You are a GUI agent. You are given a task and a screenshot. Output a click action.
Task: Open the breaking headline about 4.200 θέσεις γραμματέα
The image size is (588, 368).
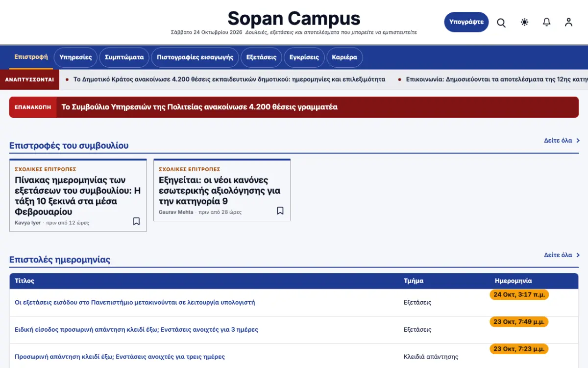tap(199, 107)
